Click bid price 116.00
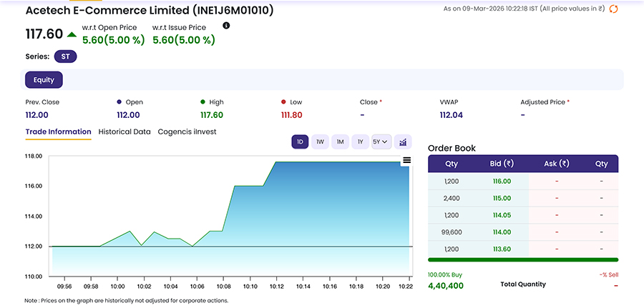Image resolution: width=644 pixels, height=308 pixels. pos(502,181)
